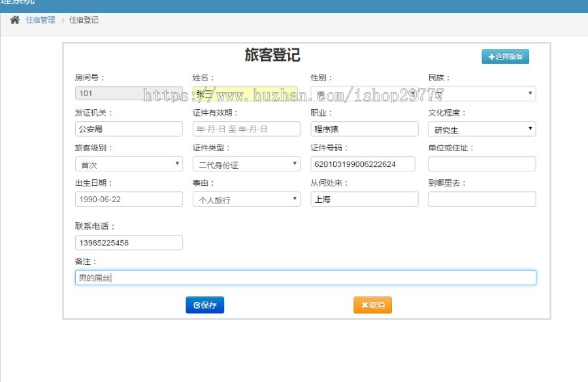
Task: Click the home icon in the breadcrumb bar
Action: [14, 20]
